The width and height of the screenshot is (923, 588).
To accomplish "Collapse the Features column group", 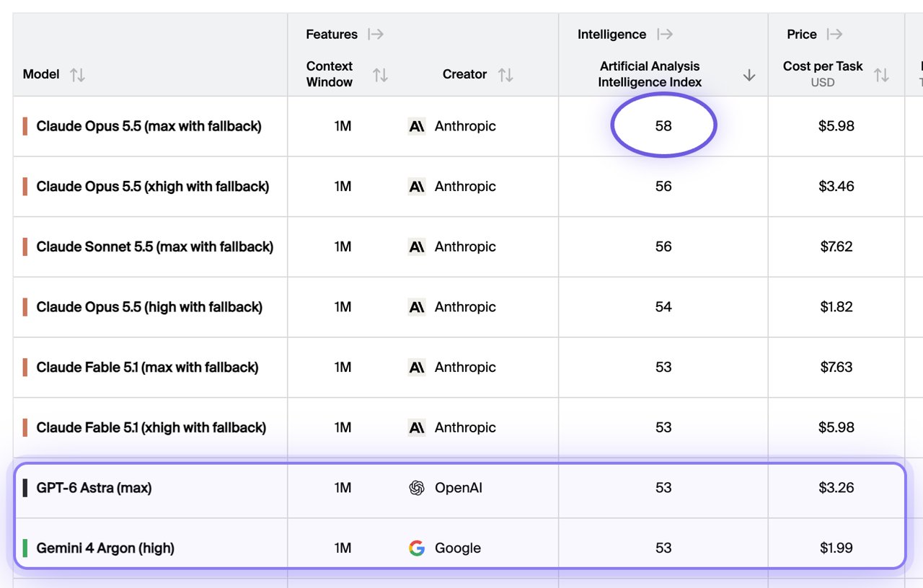I will click(x=376, y=34).
